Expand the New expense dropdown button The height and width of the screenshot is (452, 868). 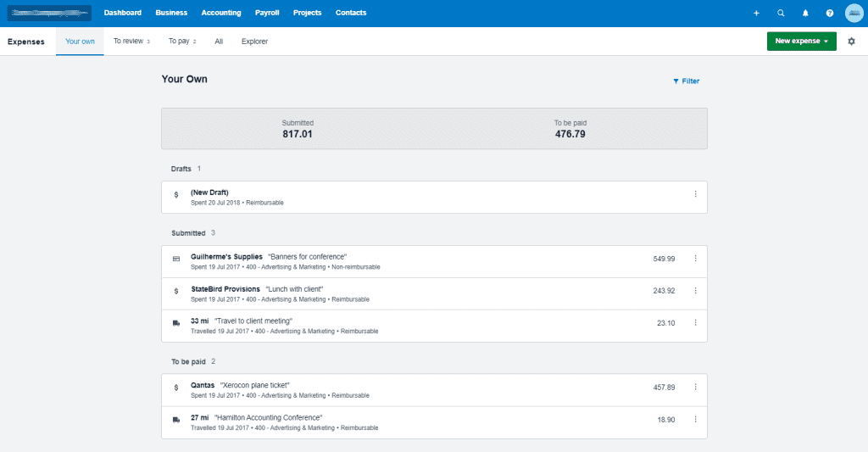(802, 41)
